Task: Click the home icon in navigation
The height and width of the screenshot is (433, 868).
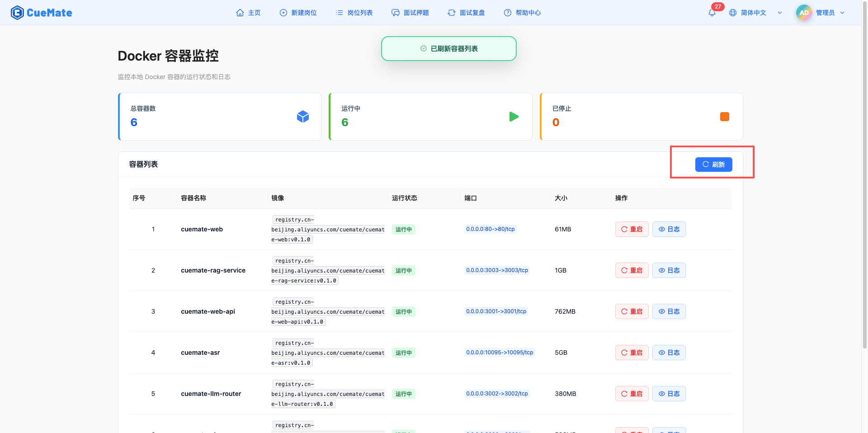Action: pos(240,13)
